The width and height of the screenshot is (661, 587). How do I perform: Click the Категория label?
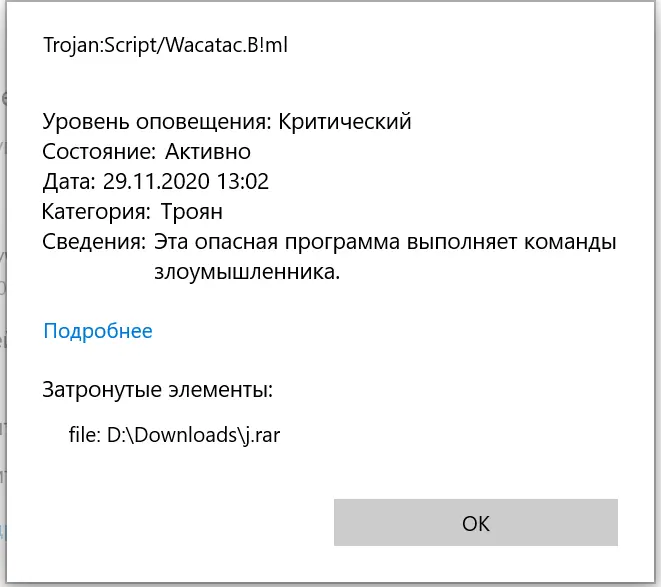pos(96,212)
